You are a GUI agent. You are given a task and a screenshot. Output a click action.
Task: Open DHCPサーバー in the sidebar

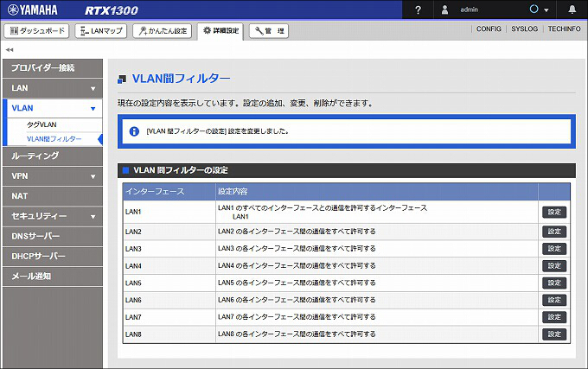click(x=53, y=257)
